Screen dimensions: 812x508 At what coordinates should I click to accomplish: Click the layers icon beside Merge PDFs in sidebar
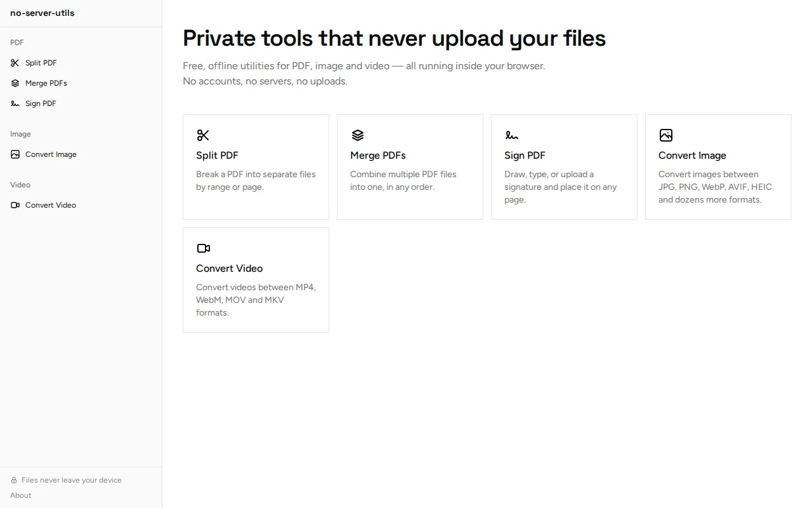tap(15, 83)
